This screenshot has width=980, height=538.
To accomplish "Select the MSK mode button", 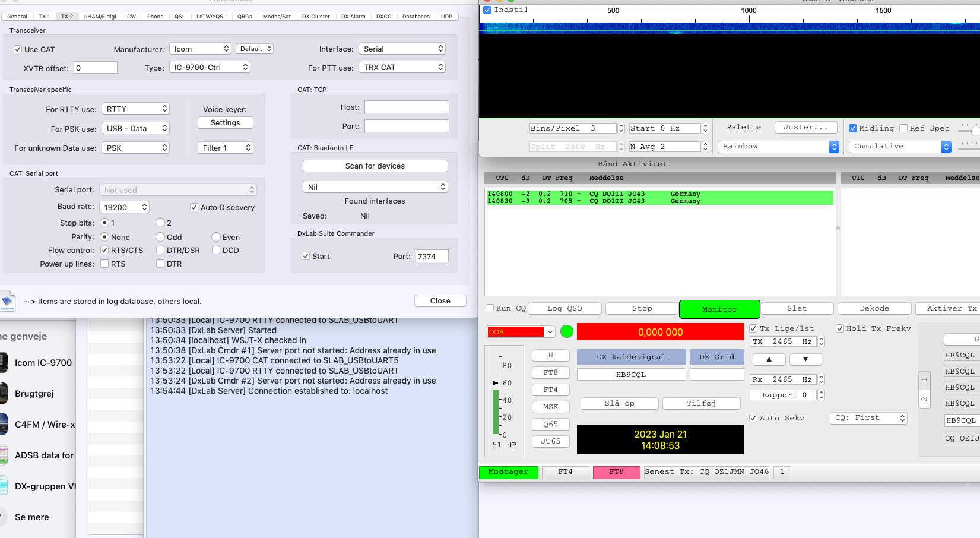I will 551,407.
